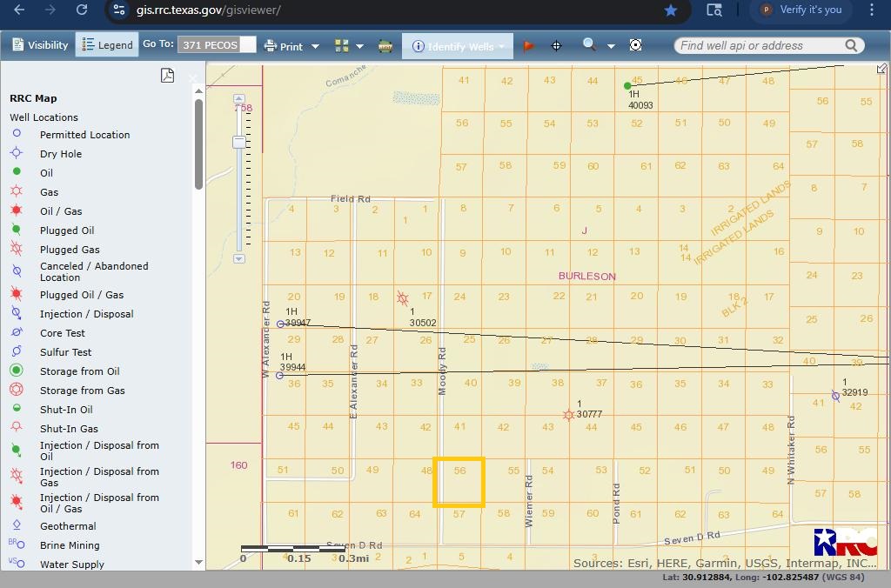Click the circular target locate icon
891x588 pixels.
pos(635,45)
